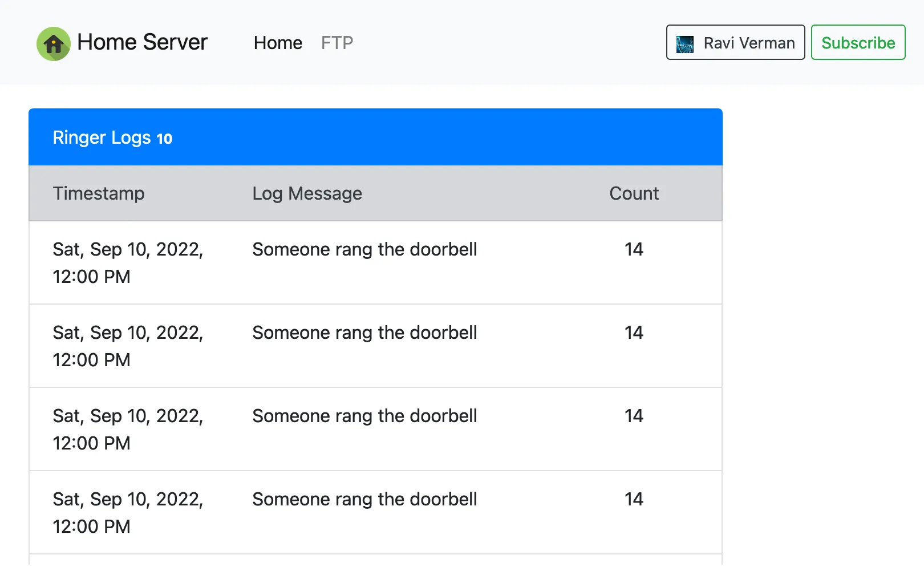Open the FTP nav item
This screenshot has height=575, width=924.
click(x=337, y=43)
